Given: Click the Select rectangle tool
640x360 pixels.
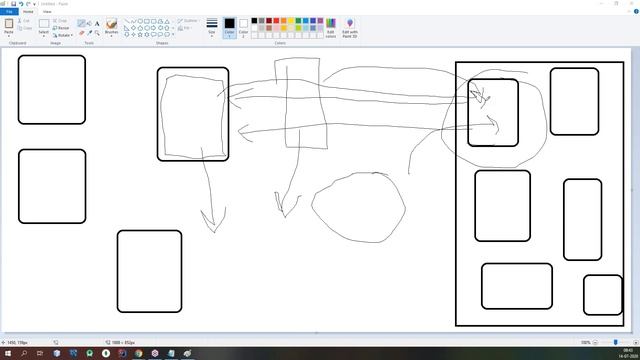Looking at the screenshot, I should (44, 23).
